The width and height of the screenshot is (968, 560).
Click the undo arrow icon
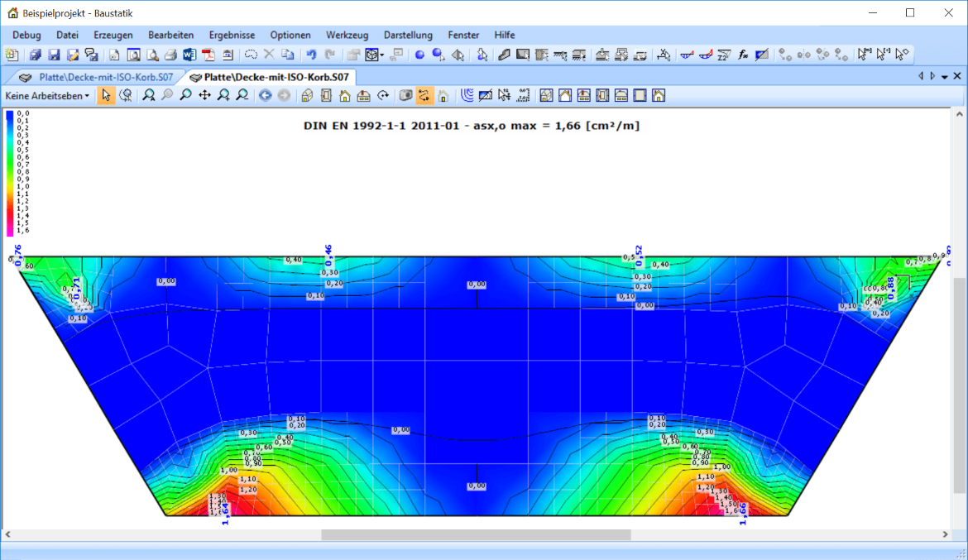[x=311, y=55]
